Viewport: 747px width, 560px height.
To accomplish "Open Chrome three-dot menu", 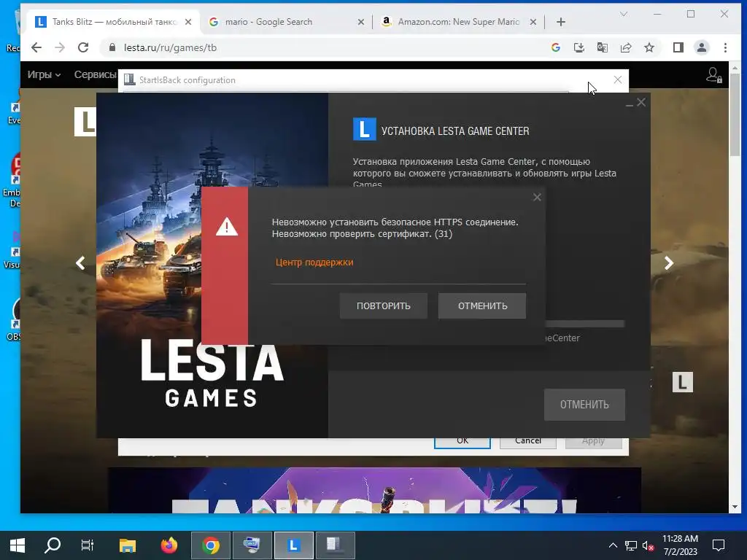I will [x=725, y=47].
